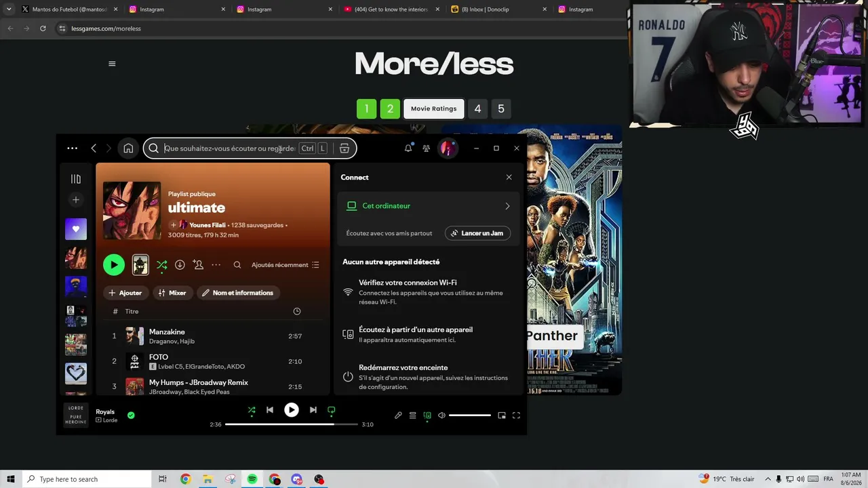Open File Explorer from the taskbar
The height and width of the screenshot is (488, 868).
[x=208, y=479]
